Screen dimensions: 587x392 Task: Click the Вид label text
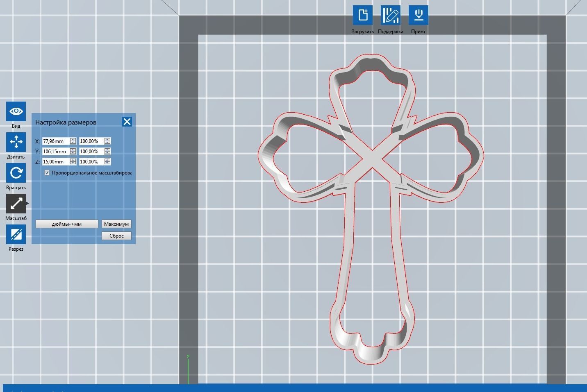click(16, 126)
